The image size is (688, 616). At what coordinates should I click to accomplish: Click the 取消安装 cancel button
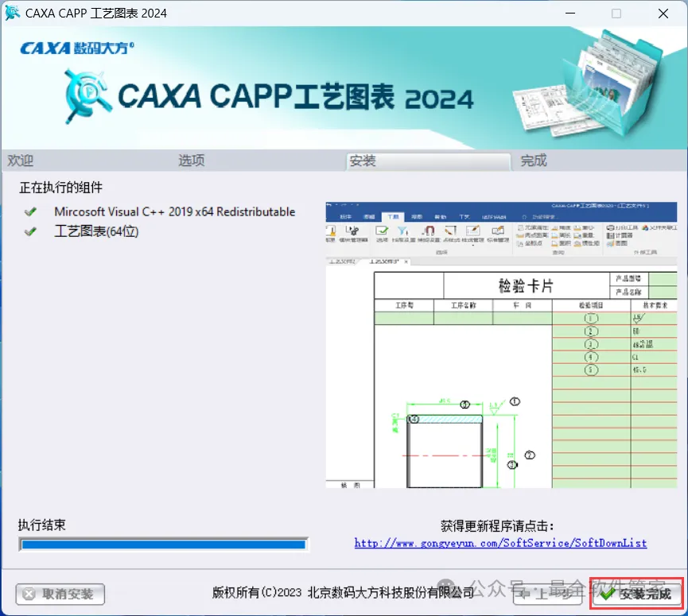pyautogui.click(x=60, y=594)
